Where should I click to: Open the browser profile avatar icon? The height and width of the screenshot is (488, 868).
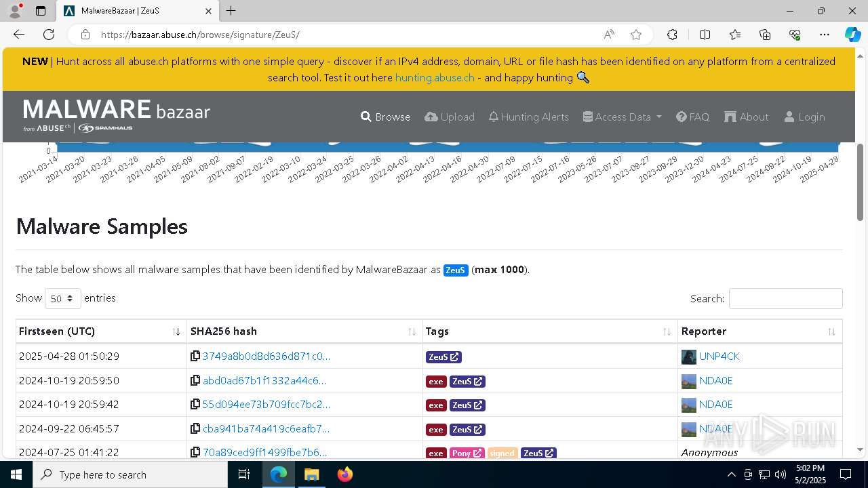tap(15, 11)
